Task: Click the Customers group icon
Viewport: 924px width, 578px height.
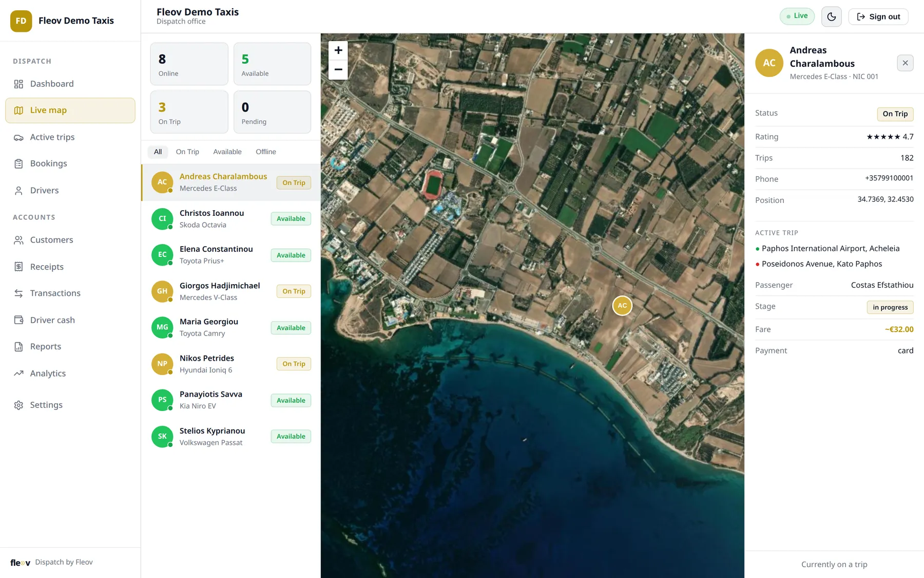Action: (x=18, y=240)
